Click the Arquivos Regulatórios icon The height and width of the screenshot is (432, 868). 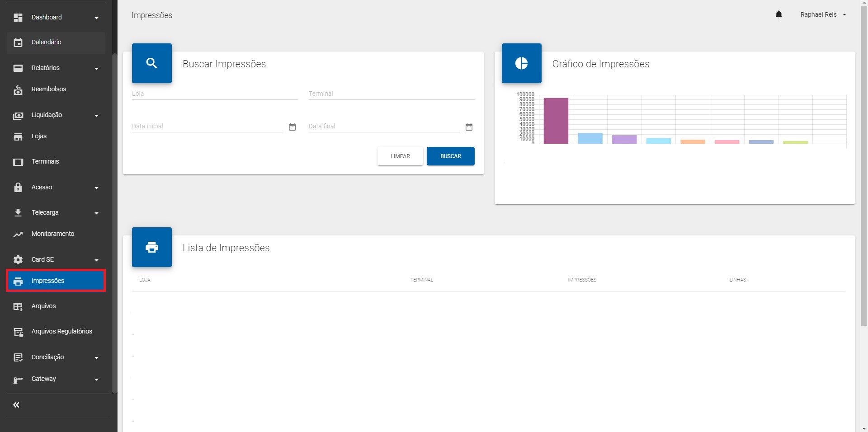(x=18, y=332)
